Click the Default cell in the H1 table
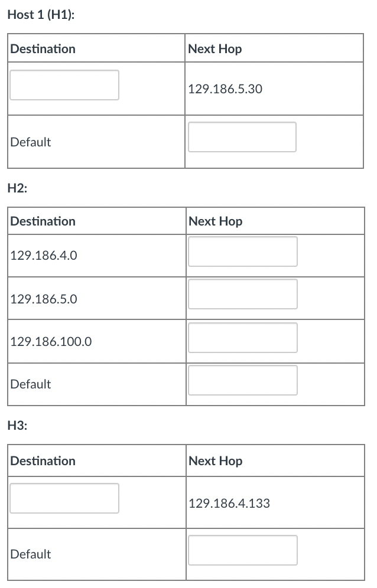The width and height of the screenshot is (377, 588). point(30,142)
